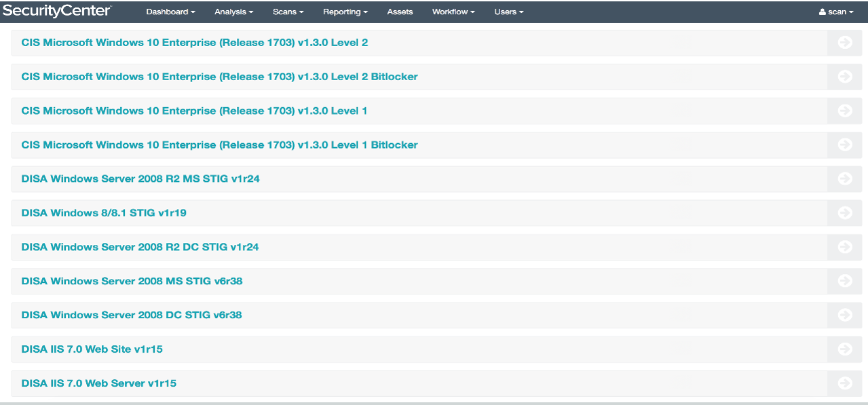Click arrow icon for Server 2008 R2 DC STIG
This screenshot has width=868, height=405.
845,247
